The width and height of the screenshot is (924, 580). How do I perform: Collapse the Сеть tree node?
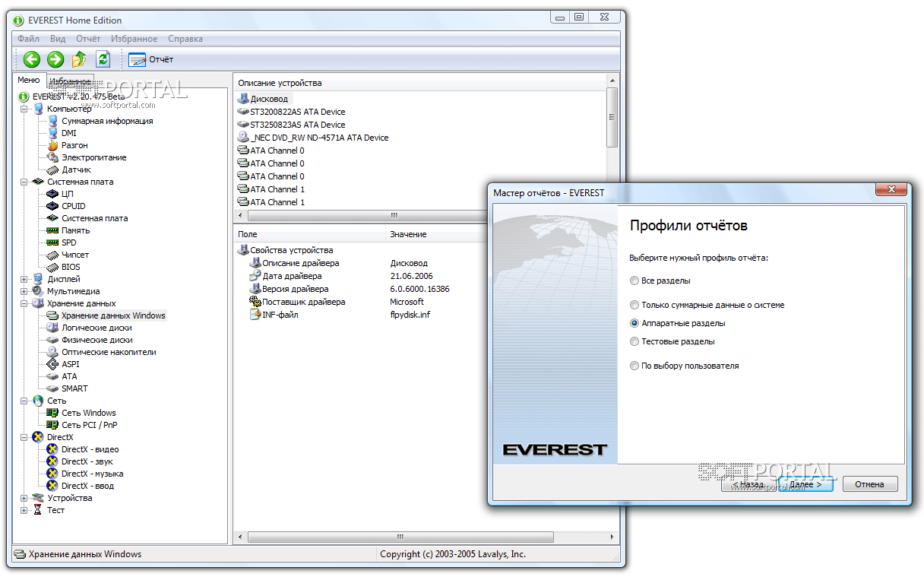(x=24, y=401)
